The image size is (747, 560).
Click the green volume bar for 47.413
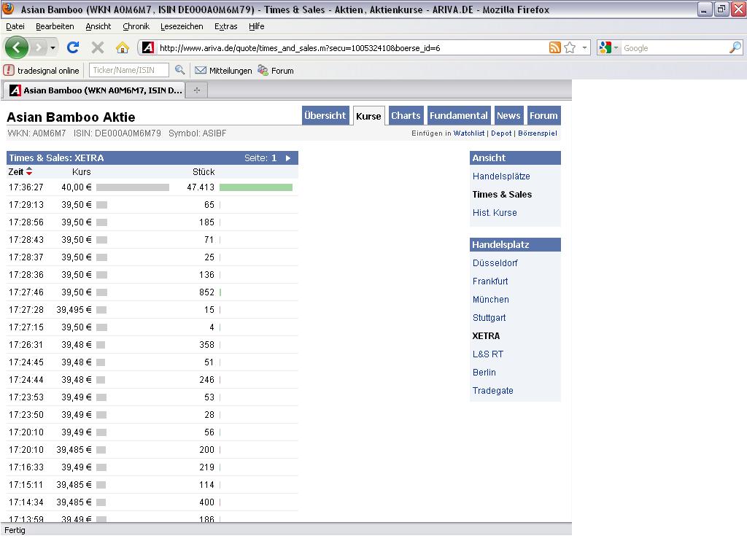tap(256, 187)
